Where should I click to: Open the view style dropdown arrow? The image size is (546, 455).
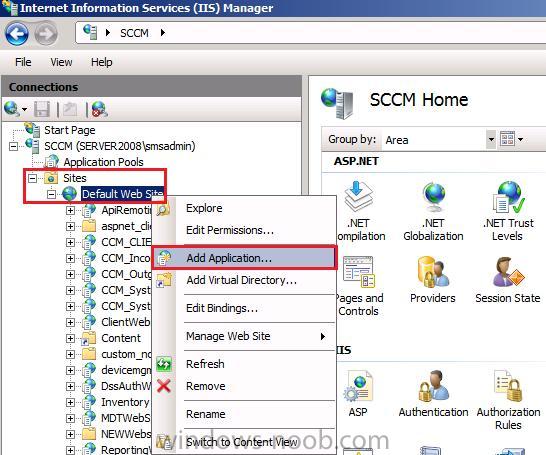click(520, 139)
